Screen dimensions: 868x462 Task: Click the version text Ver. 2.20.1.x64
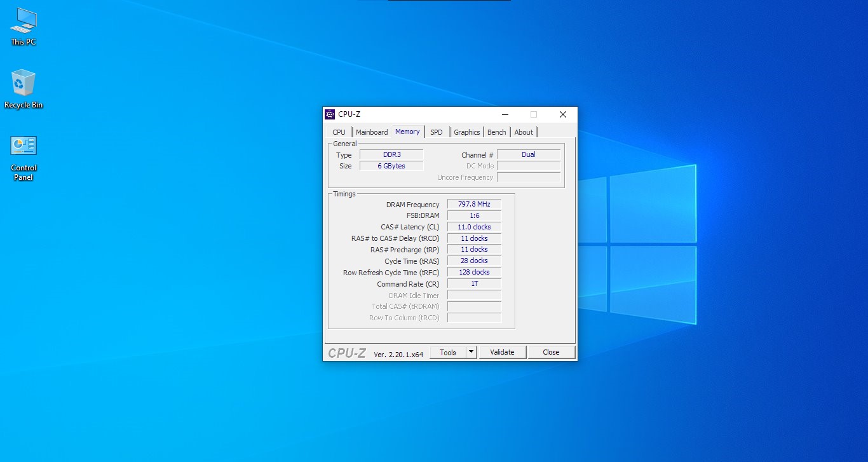pyautogui.click(x=398, y=355)
